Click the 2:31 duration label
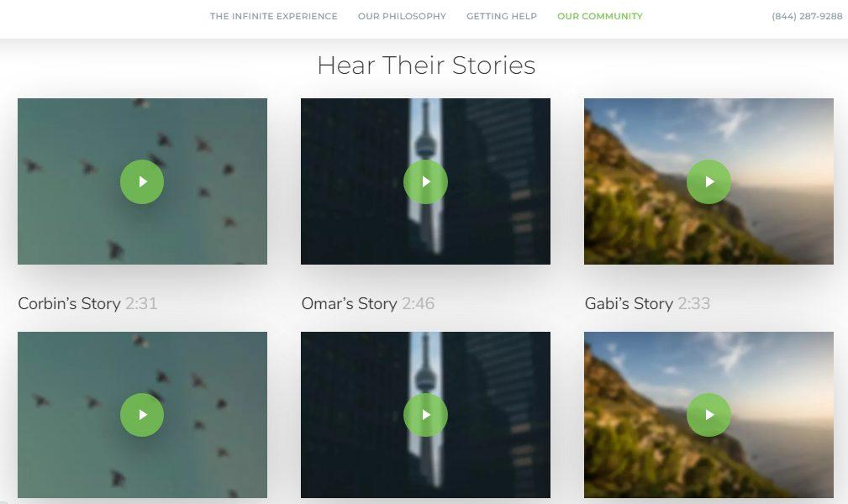Screen dimensions: 848x504 [141, 304]
